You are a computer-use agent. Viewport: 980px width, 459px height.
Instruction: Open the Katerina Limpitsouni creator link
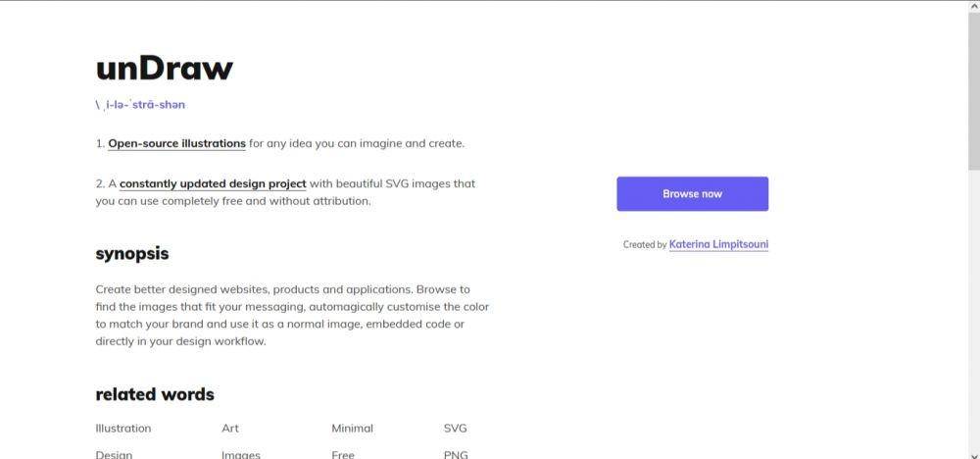(718, 244)
